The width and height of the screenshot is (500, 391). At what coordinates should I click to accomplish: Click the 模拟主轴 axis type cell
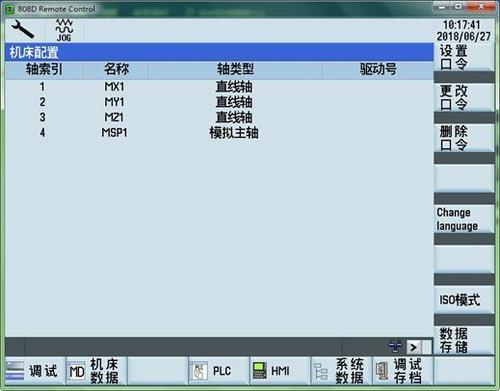tap(234, 133)
